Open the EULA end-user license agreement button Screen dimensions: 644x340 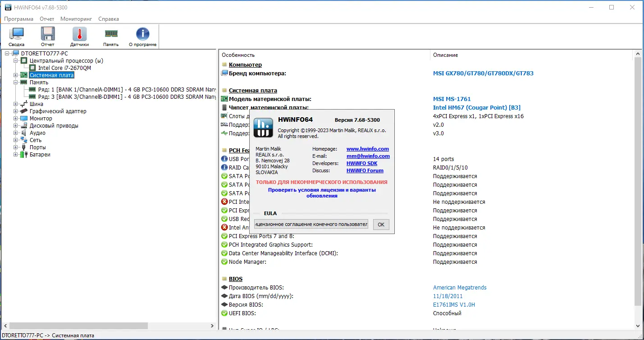pyautogui.click(x=311, y=224)
